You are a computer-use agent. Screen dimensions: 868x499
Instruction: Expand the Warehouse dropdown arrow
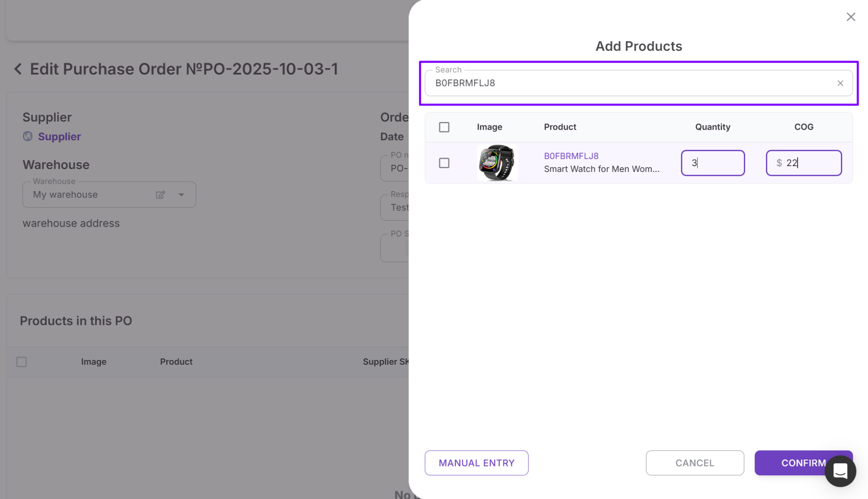coord(181,195)
